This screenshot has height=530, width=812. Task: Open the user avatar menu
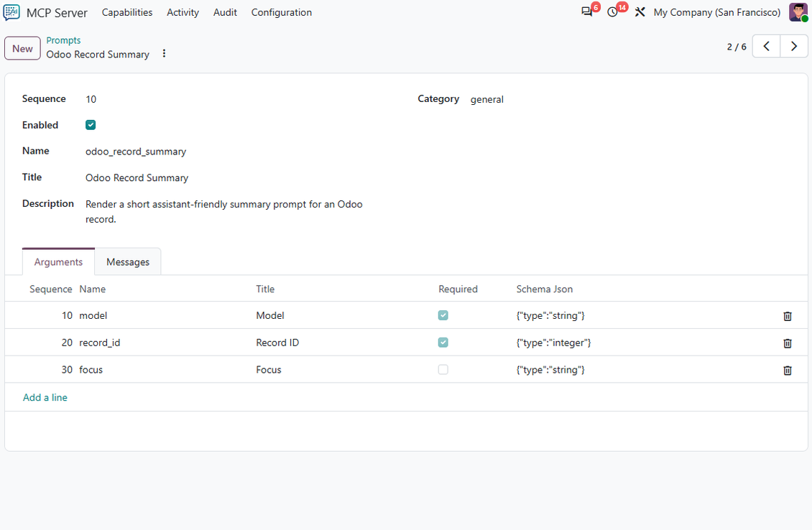[x=798, y=12]
